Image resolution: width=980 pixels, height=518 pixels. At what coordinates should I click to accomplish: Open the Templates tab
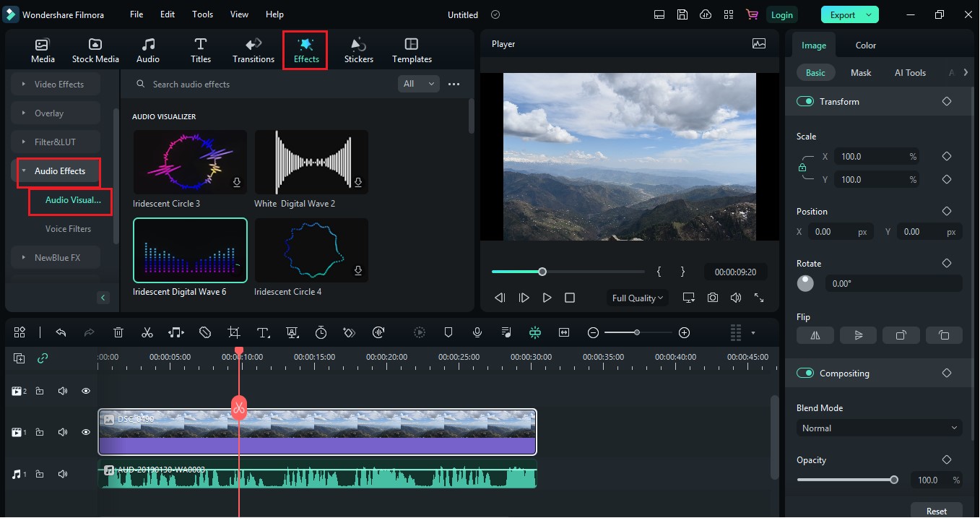coord(412,51)
